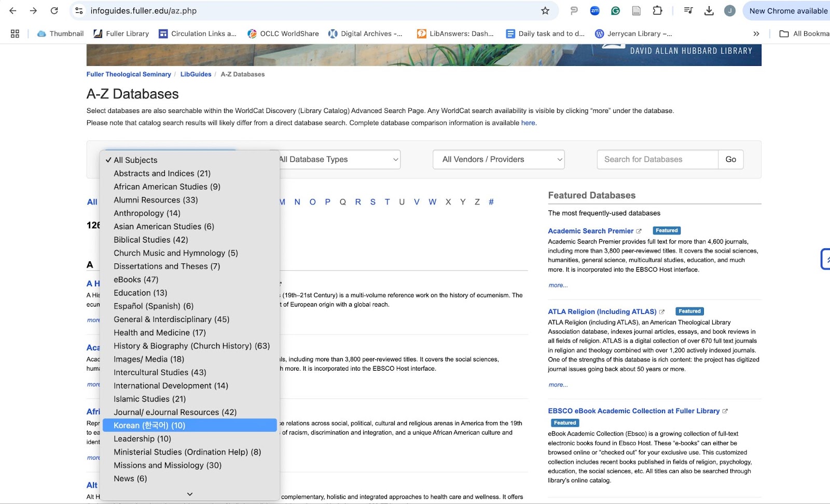
Task: Reload the current page
Action: click(x=54, y=11)
